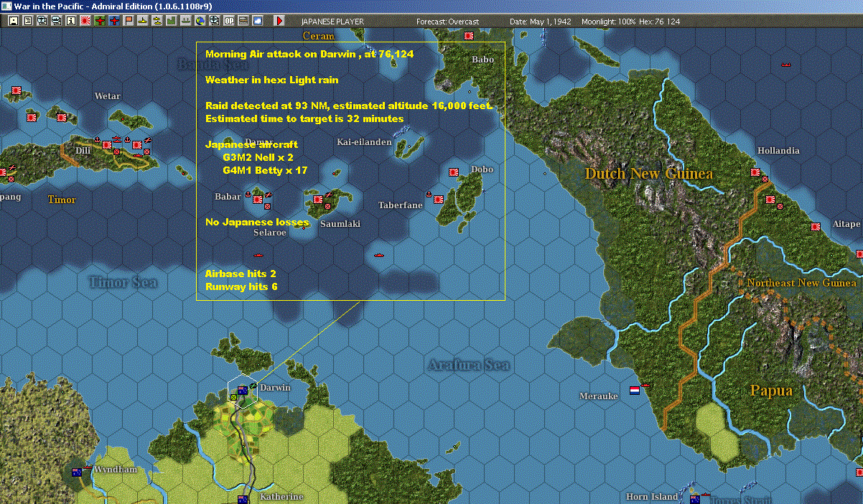Click the 'Darwin' map label
The image size is (863, 504).
(275, 388)
